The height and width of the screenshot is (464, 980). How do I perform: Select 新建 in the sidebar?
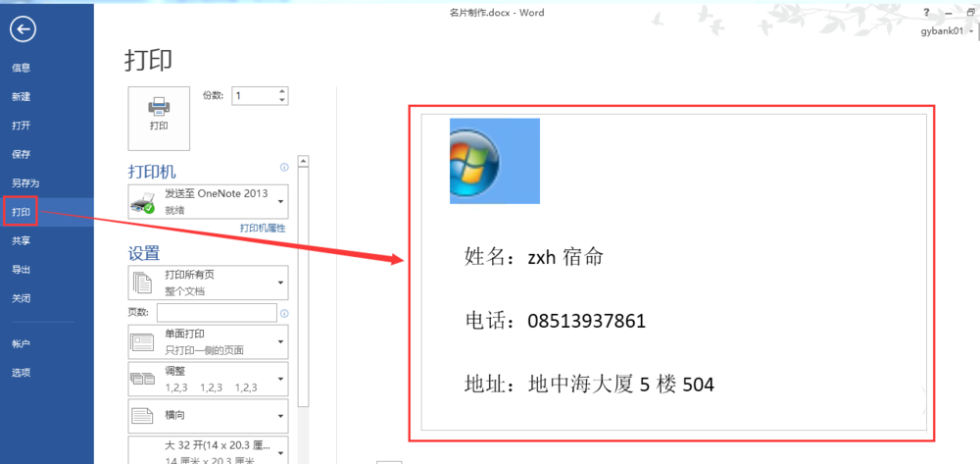[x=22, y=97]
